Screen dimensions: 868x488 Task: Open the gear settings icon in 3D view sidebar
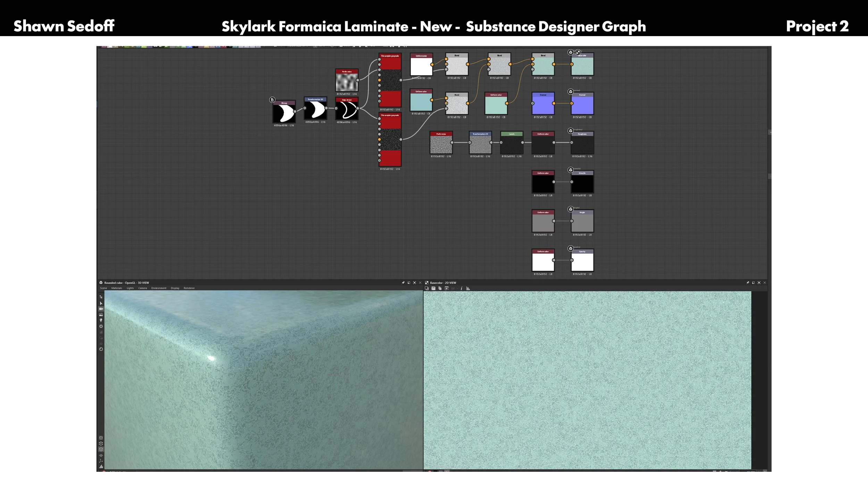point(101,326)
